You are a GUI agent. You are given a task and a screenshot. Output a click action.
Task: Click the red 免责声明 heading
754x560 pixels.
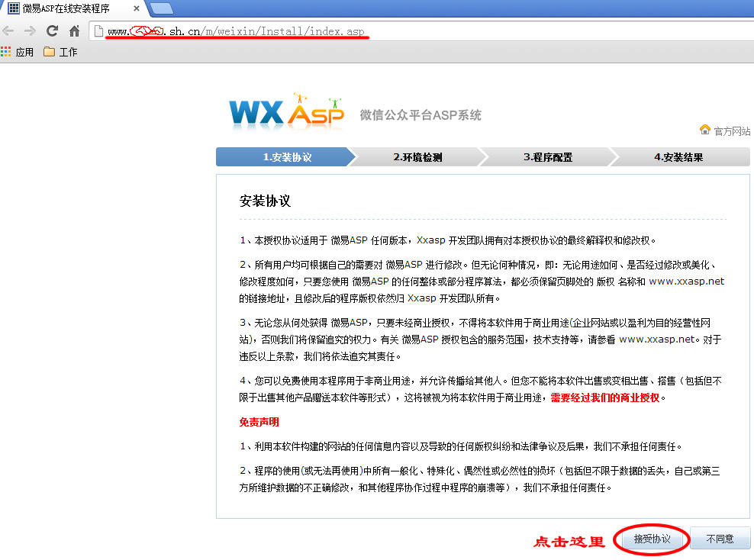(x=259, y=422)
